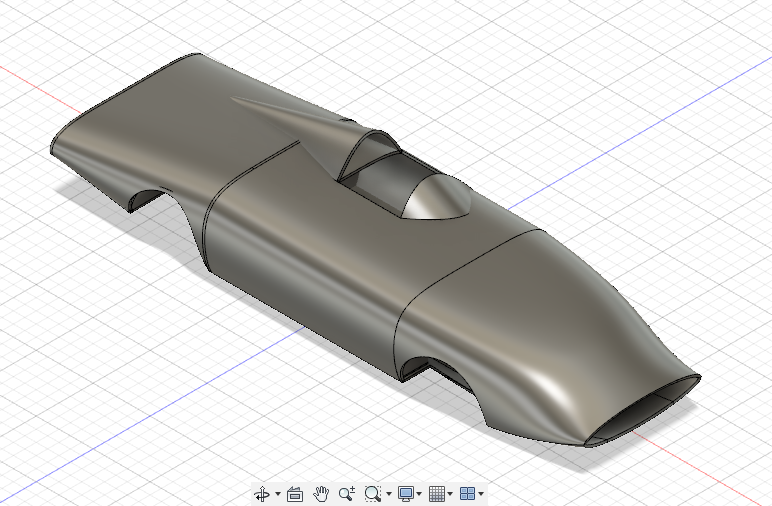Expand the Display Settings dropdown arrow
The width and height of the screenshot is (772, 506).
pos(419,494)
